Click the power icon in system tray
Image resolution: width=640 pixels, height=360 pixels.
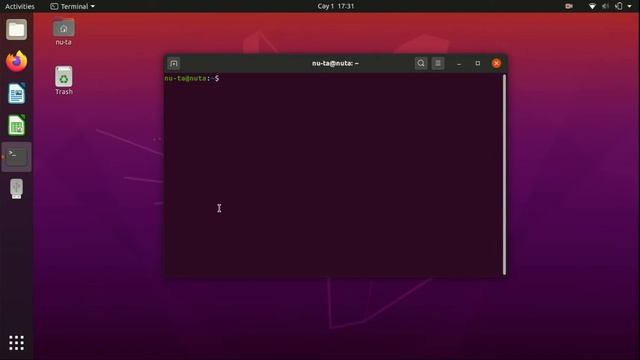pos(619,6)
